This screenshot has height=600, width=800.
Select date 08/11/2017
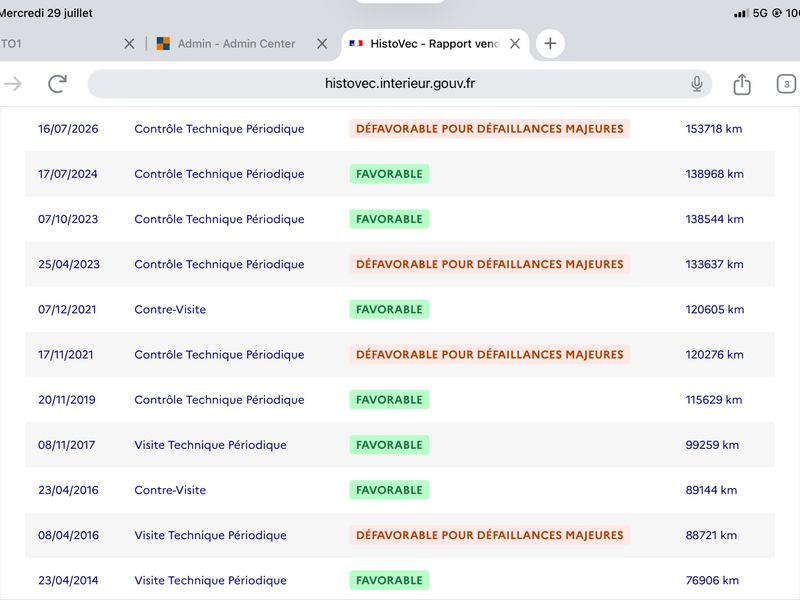pos(66,445)
